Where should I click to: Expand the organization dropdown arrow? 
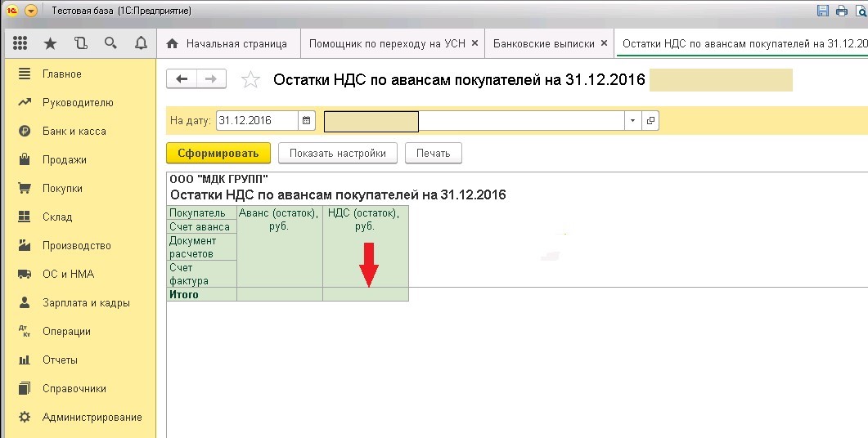(x=632, y=121)
